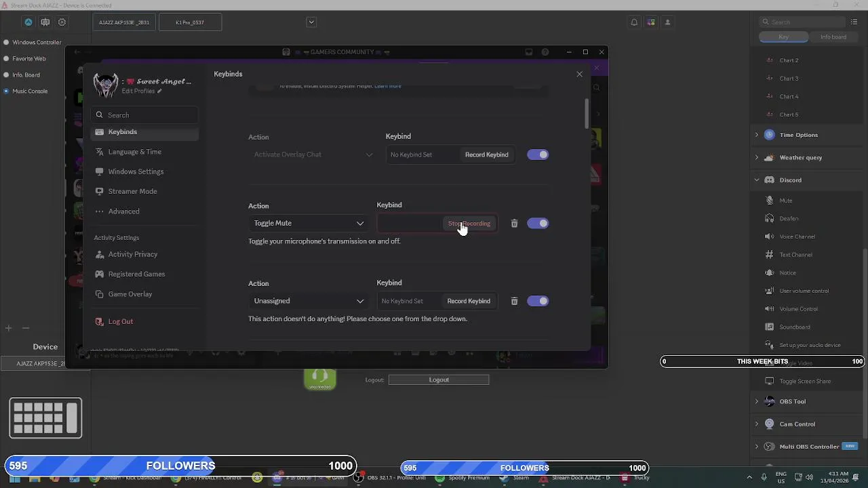Image resolution: width=868 pixels, height=488 pixels.
Task: Open the Stream Dock list view icon
Action: pyautogui.click(x=854, y=22)
